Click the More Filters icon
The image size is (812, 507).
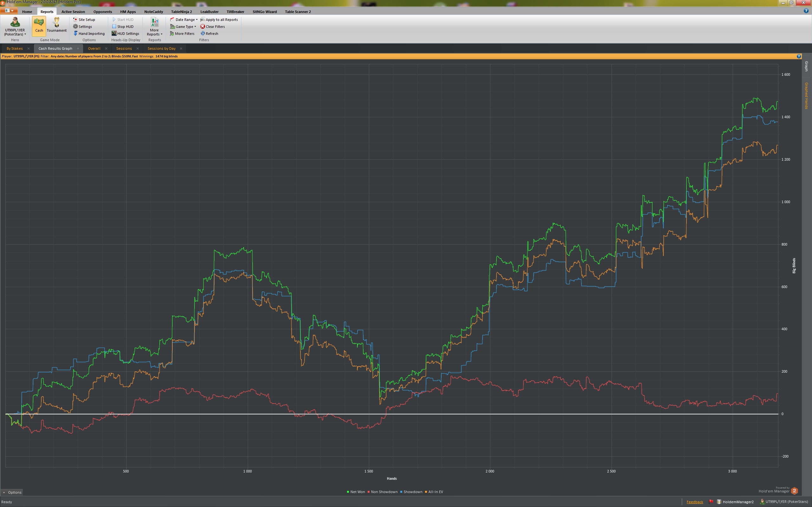[172, 34]
